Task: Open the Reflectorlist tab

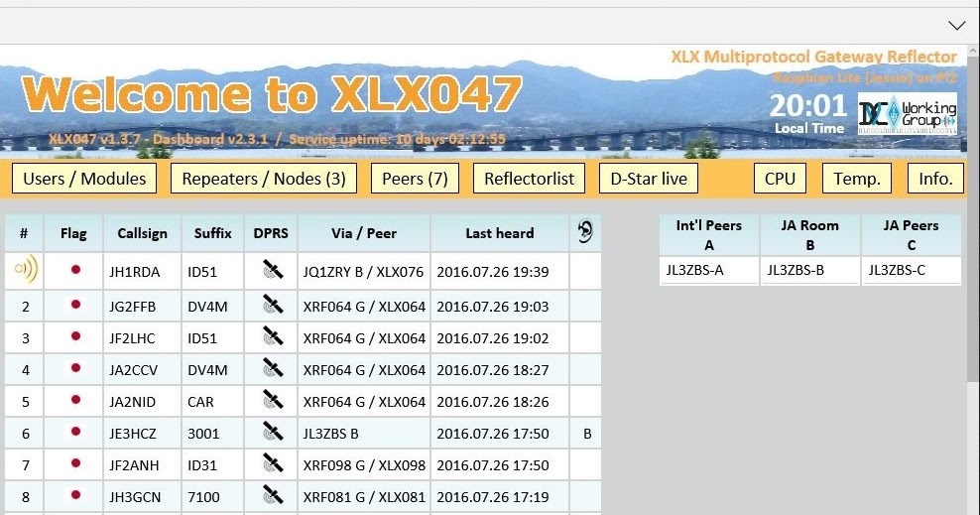Action: [530, 179]
